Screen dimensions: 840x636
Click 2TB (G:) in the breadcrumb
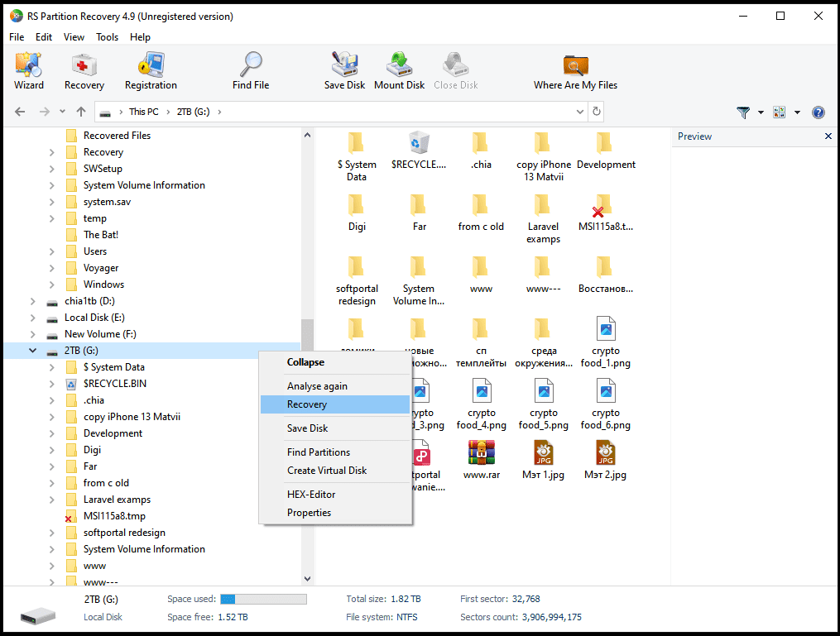(x=194, y=112)
